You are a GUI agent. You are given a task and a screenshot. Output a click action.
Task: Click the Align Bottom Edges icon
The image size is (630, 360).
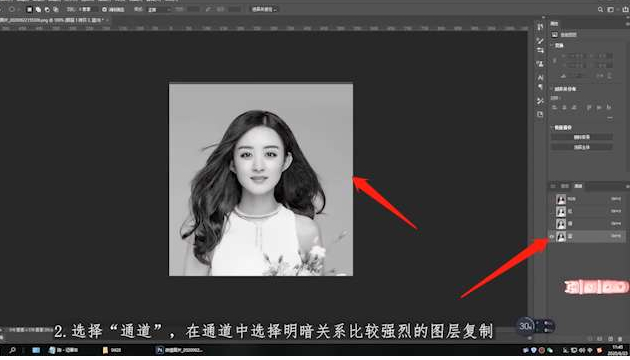click(x=609, y=107)
